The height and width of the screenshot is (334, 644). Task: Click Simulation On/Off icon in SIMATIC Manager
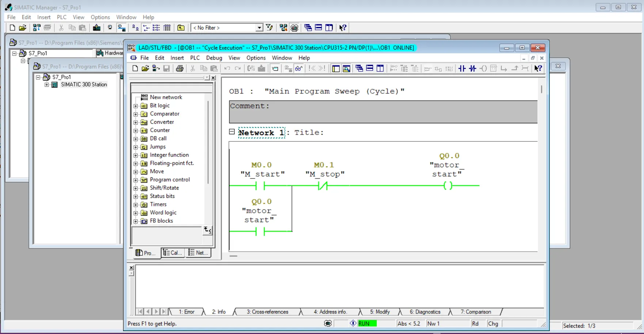tap(294, 28)
